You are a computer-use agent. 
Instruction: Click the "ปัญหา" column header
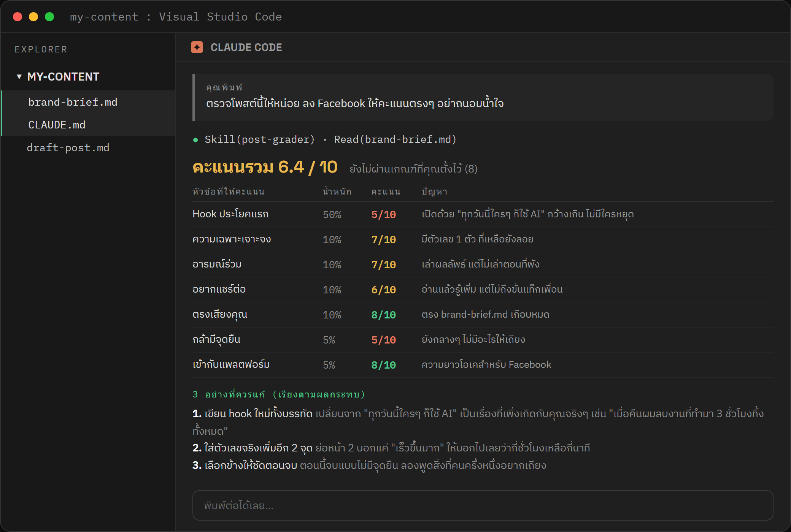[434, 192]
